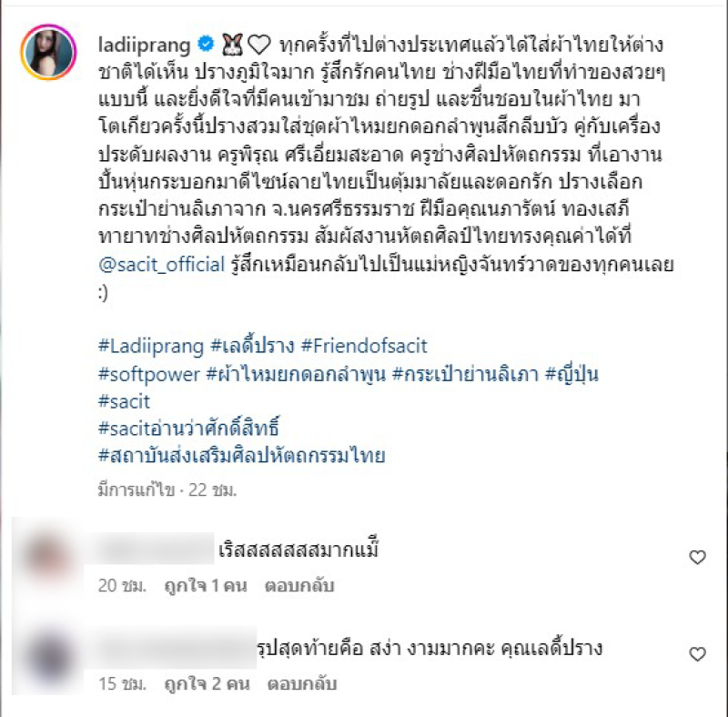The width and height of the screenshot is (728, 717).
Task: View likes on second comment (ถูกใจ 2 คน)
Action: coord(207,683)
